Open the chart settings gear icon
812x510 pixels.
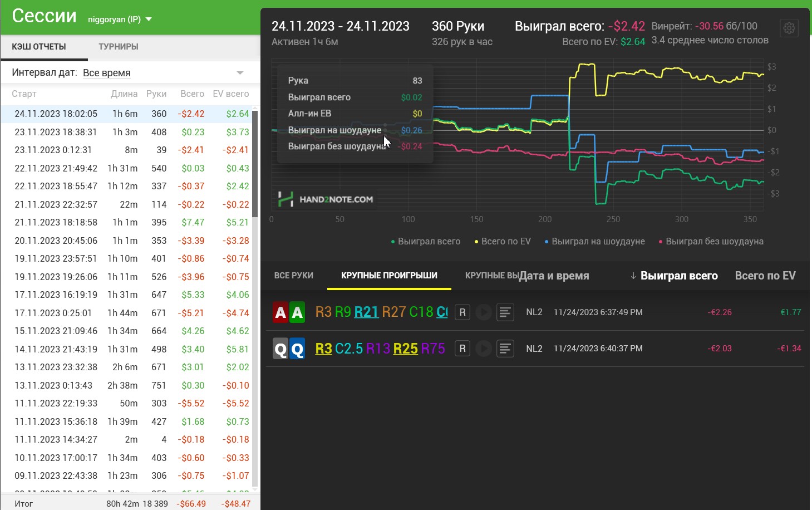(789, 28)
